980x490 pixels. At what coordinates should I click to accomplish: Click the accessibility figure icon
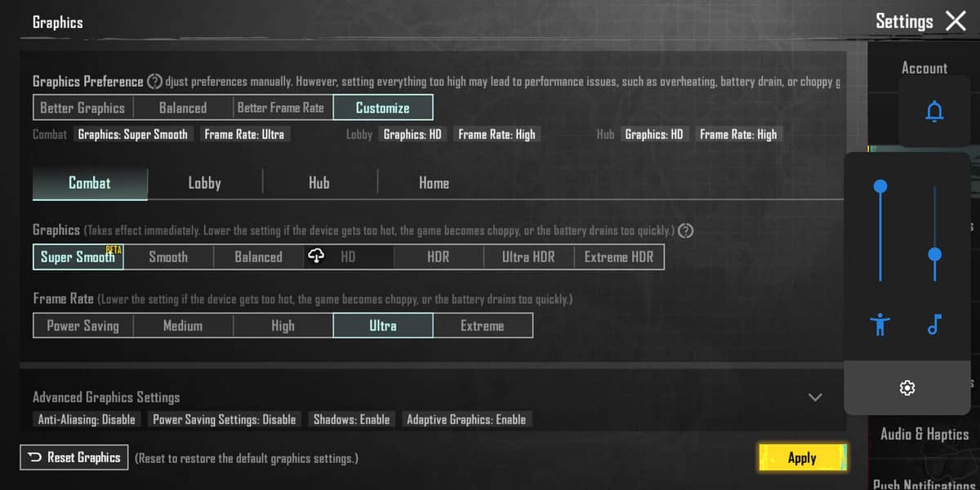(880, 325)
